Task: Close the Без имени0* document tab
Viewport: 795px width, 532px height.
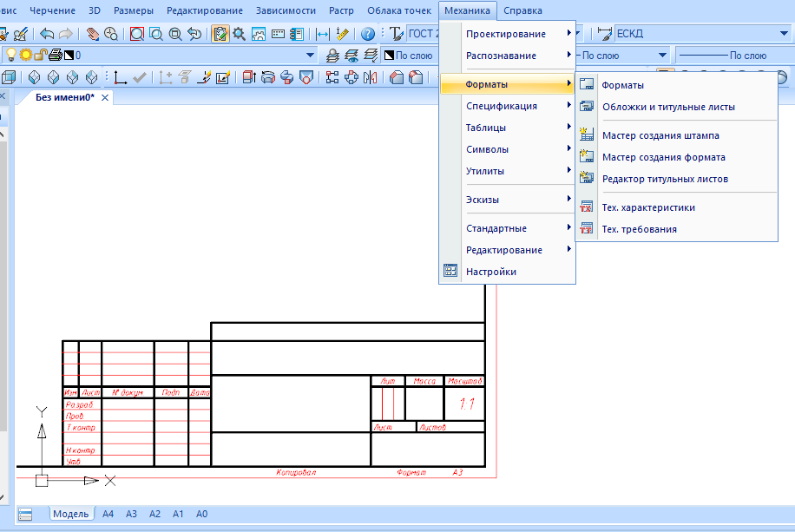Action: [x=105, y=97]
